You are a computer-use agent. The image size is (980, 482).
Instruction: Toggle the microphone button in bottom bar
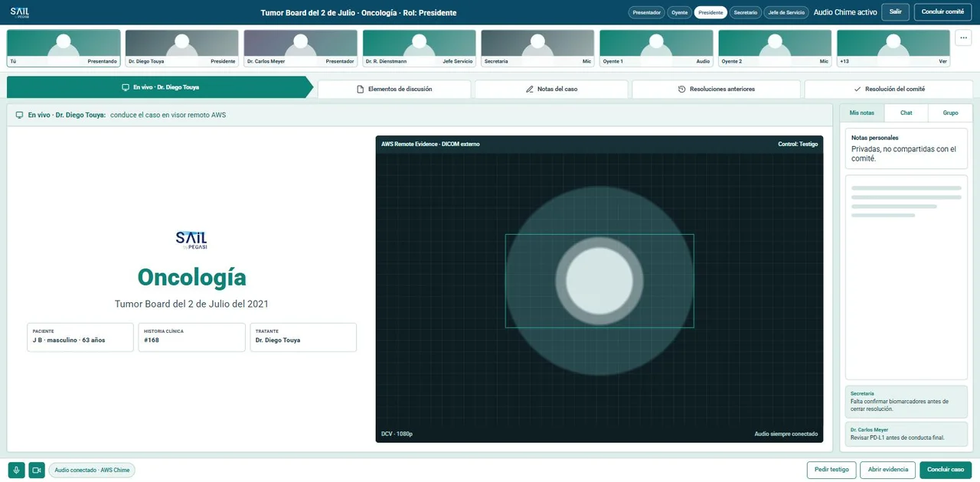click(16, 470)
